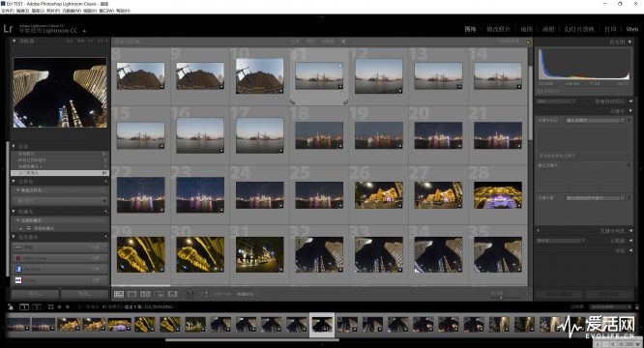
Task: Rotate thumbnail 11 clockwise arrow
Action: (345, 101)
